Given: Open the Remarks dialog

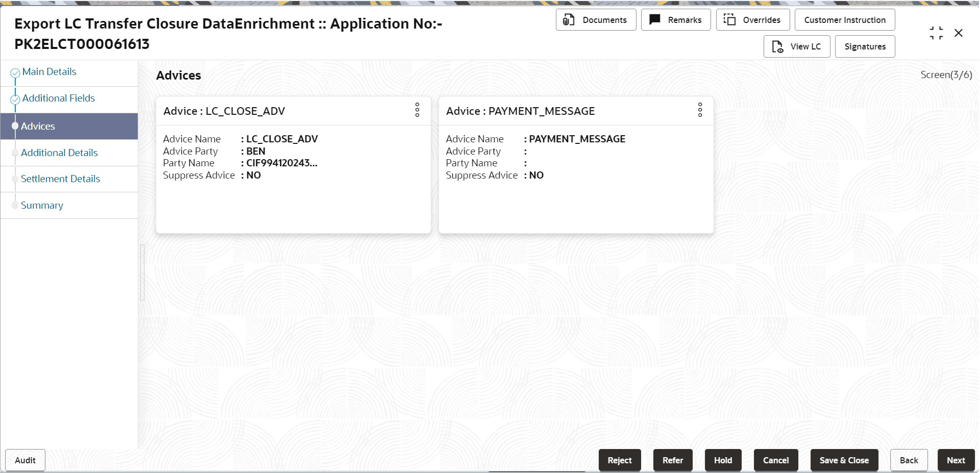Looking at the screenshot, I should tap(676, 20).
